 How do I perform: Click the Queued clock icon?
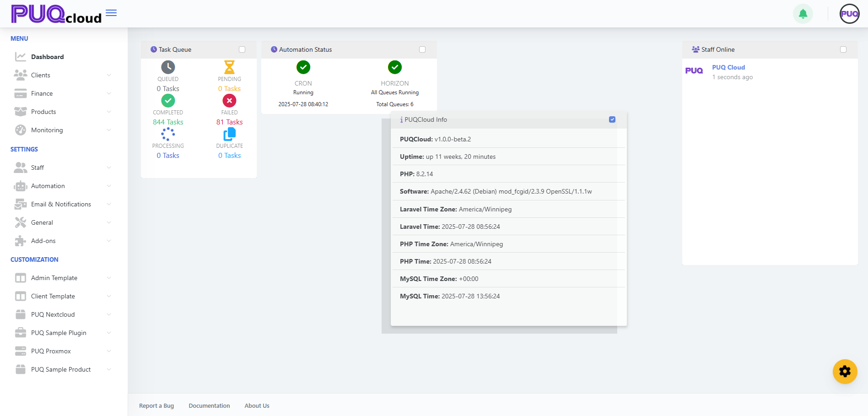tap(168, 67)
